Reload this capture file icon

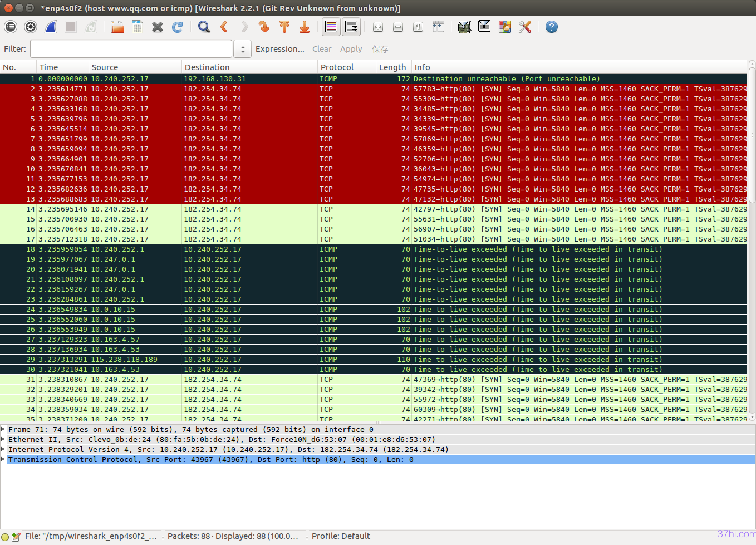click(178, 27)
